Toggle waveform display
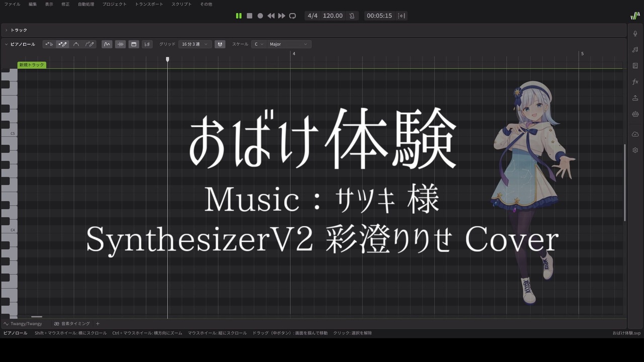This screenshot has height=362, width=644. [120, 44]
